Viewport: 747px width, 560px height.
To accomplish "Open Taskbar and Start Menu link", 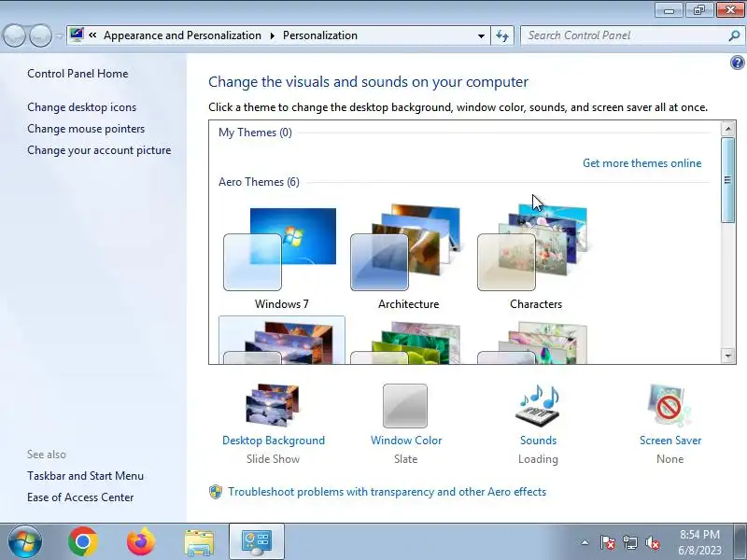I will pos(85,476).
